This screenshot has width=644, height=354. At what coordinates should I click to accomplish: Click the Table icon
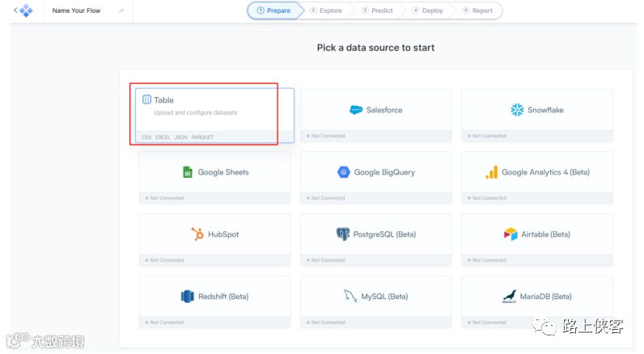[x=146, y=99]
